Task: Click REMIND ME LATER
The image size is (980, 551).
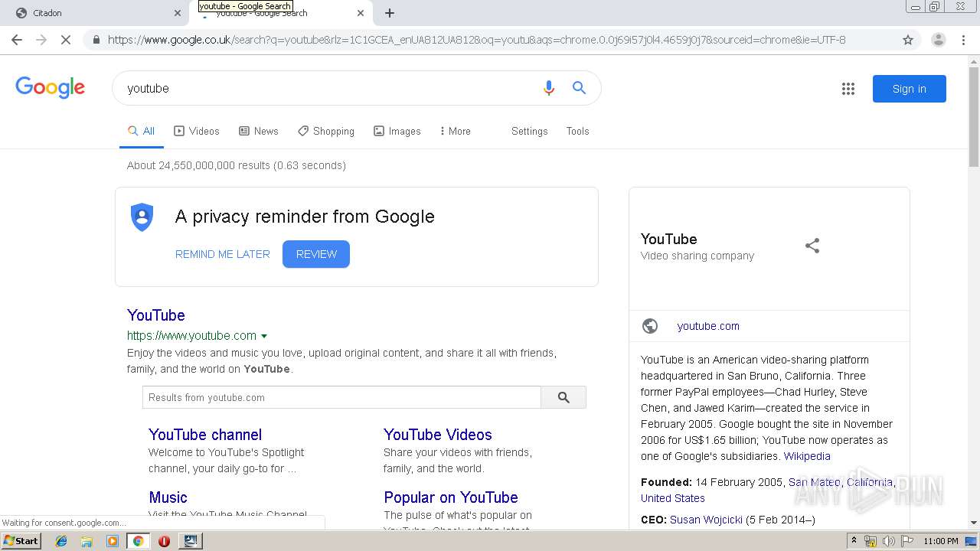Action: coord(223,254)
